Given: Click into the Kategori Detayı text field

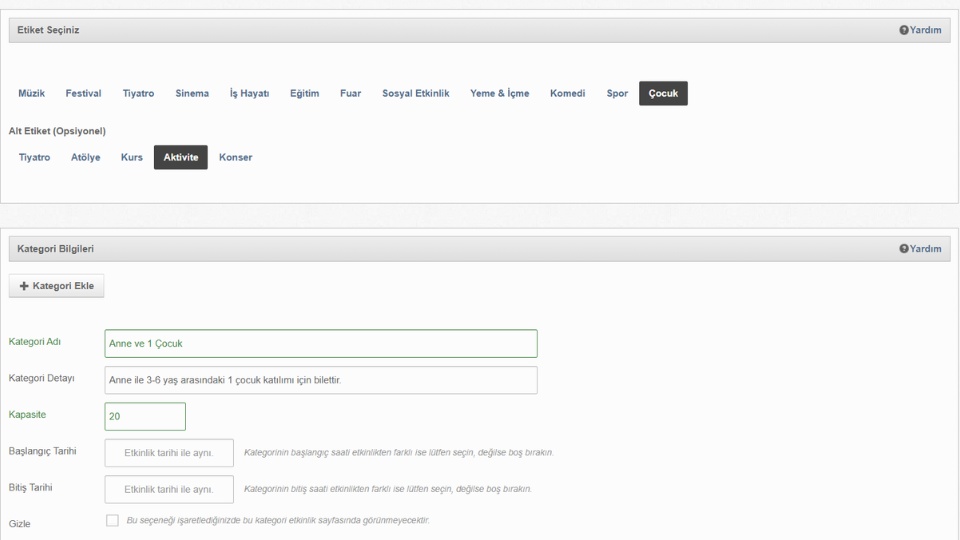Looking at the screenshot, I should 320,380.
